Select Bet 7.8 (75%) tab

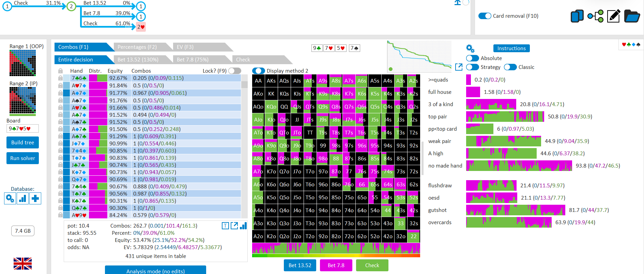202,59
